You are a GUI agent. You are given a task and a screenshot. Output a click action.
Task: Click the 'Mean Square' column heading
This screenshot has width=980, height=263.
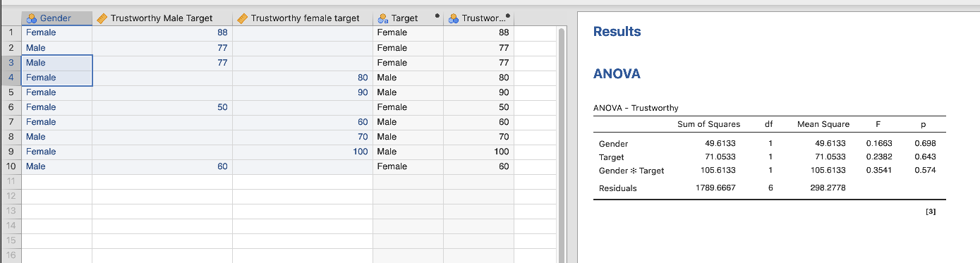(x=823, y=124)
